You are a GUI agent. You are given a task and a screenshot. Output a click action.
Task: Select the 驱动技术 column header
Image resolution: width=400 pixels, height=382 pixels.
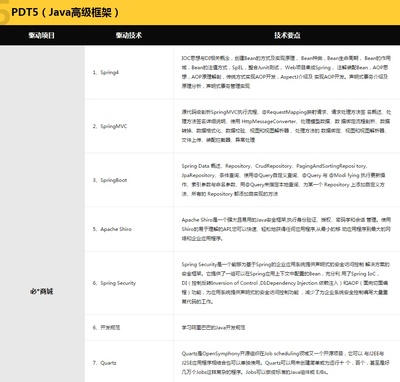(129, 35)
